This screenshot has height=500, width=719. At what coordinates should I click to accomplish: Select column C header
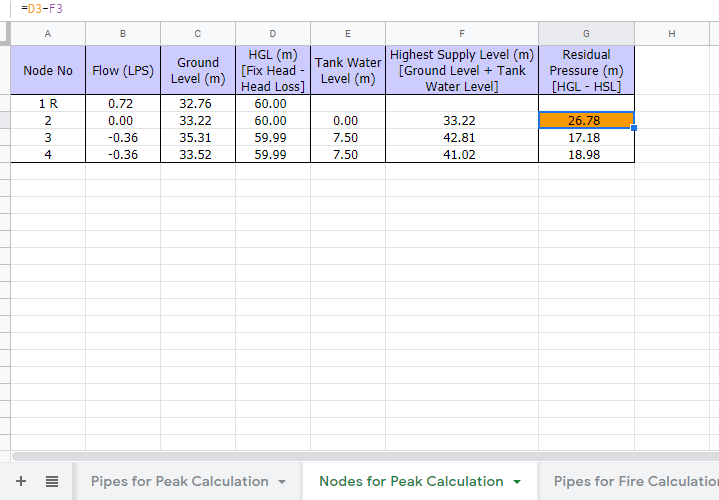pos(198,33)
